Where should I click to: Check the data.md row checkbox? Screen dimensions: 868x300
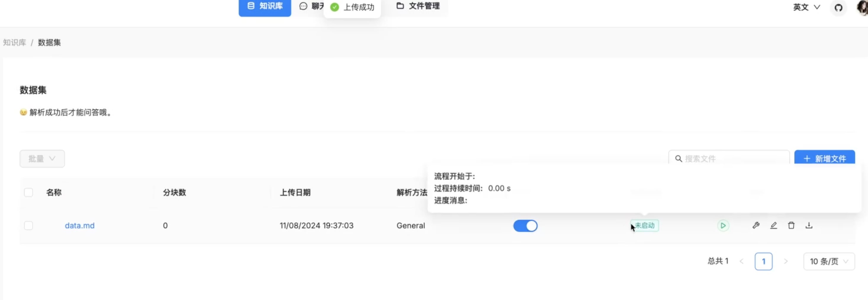(29, 225)
